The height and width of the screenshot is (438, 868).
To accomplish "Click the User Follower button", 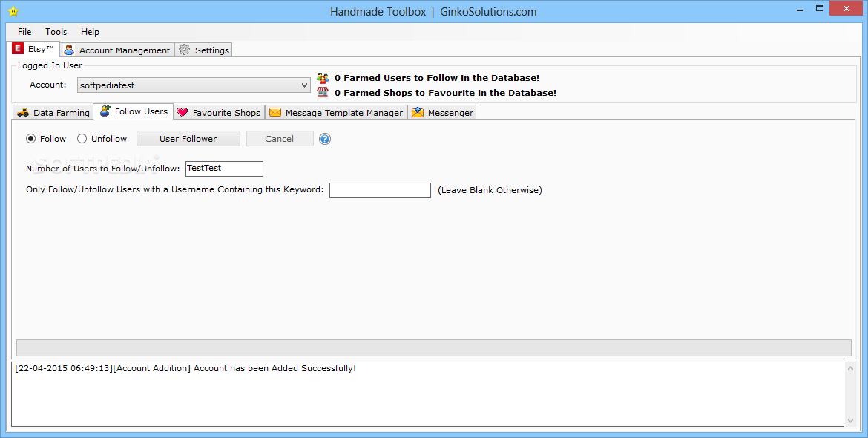I will (188, 138).
